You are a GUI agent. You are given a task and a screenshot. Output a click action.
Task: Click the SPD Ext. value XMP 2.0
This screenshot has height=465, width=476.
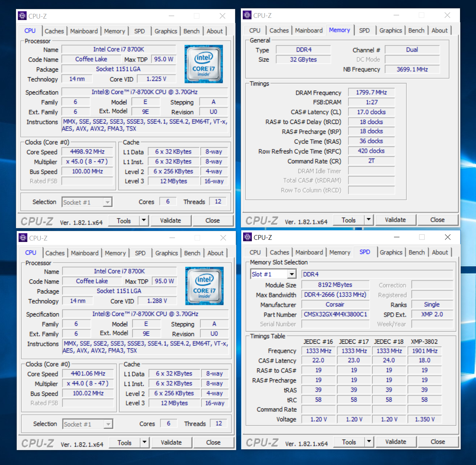pos(432,314)
